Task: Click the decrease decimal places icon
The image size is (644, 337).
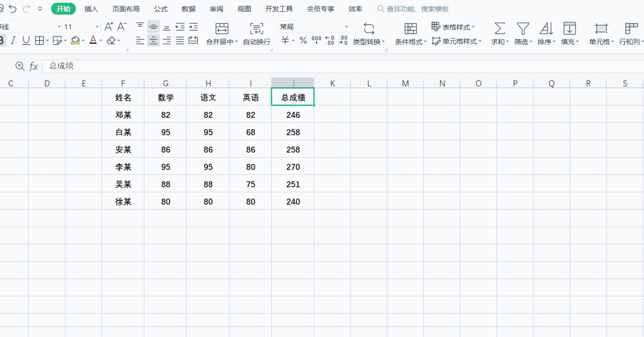Action: [343, 40]
